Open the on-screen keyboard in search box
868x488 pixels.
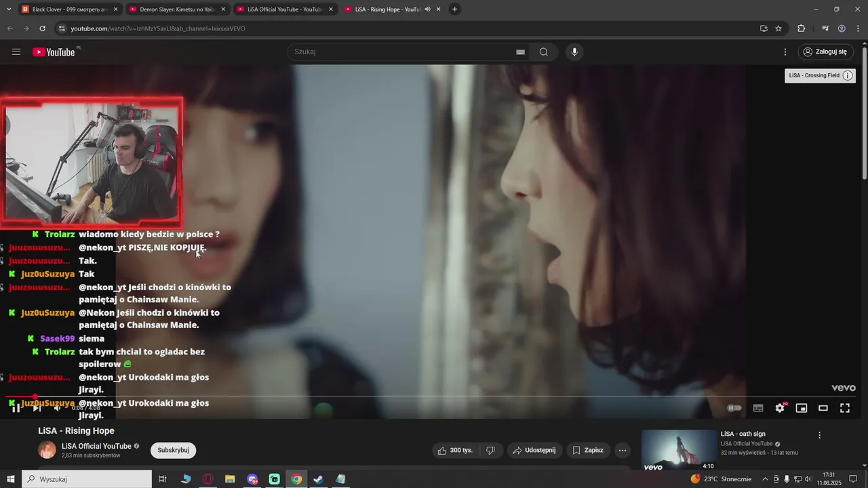click(520, 52)
